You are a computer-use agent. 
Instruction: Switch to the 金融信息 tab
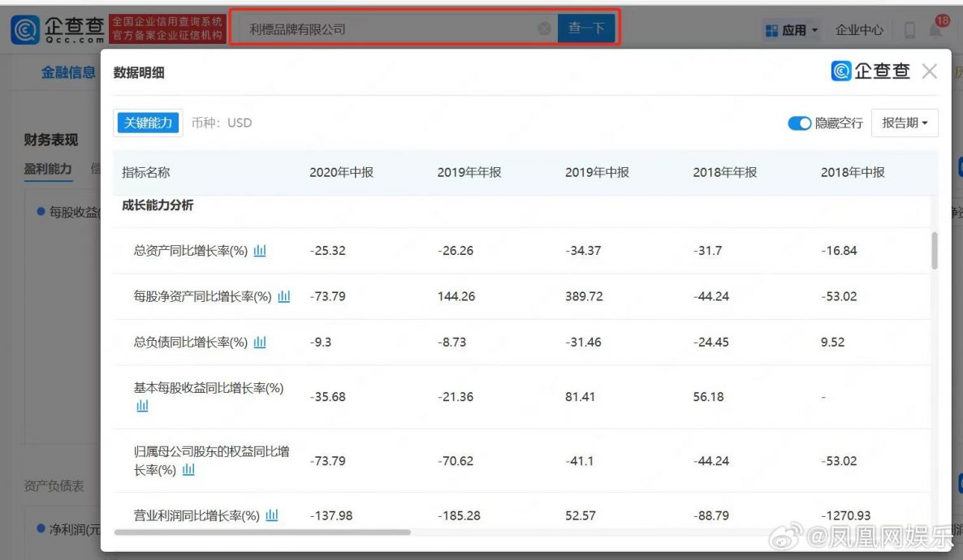click(x=68, y=73)
